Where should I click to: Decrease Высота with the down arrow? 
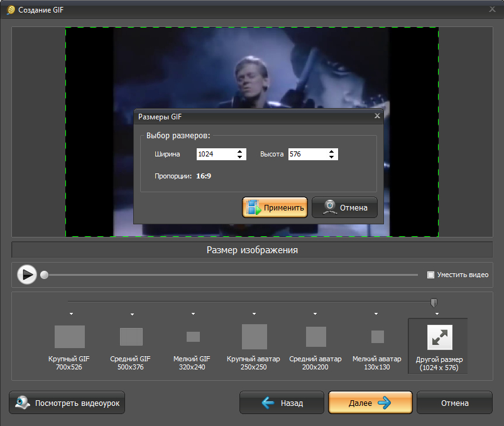coord(331,157)
